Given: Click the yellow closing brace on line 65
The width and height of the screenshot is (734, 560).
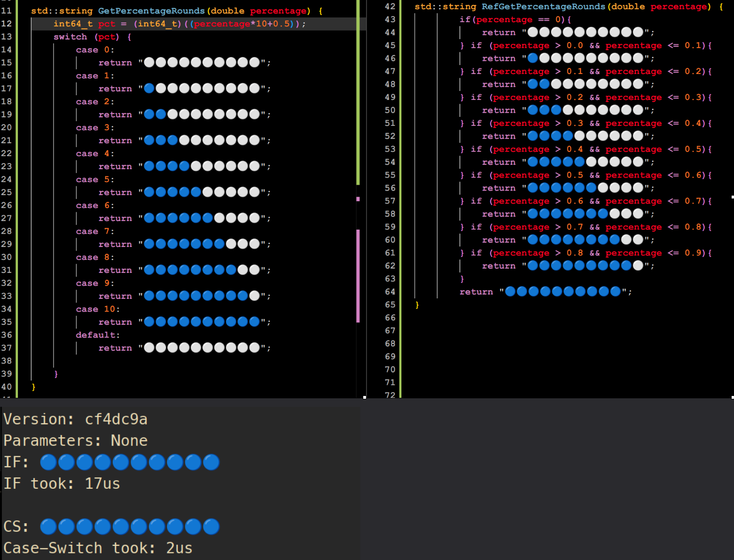Looking at the screenshot, I should [x=417, y=305].
